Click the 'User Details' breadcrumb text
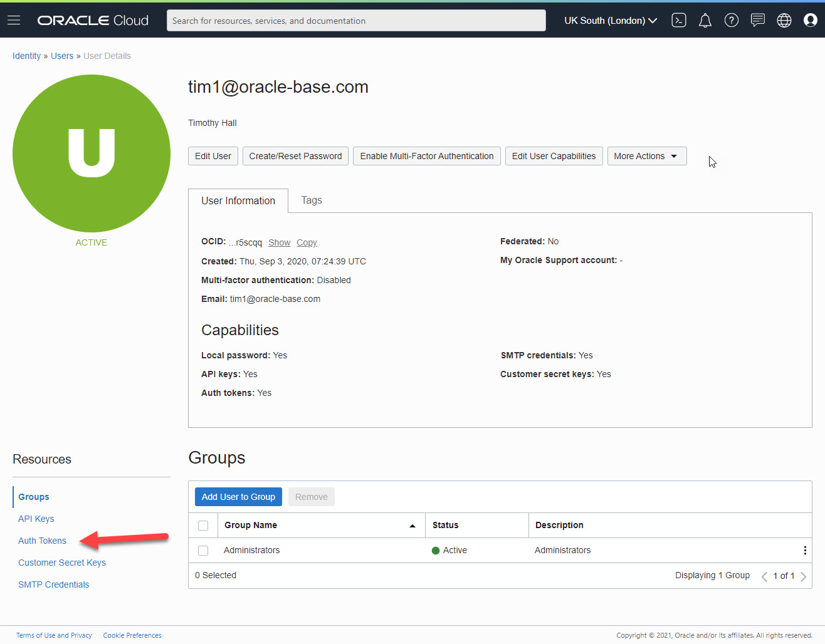This screenshot has width=825, height=644. pos(107,56)
